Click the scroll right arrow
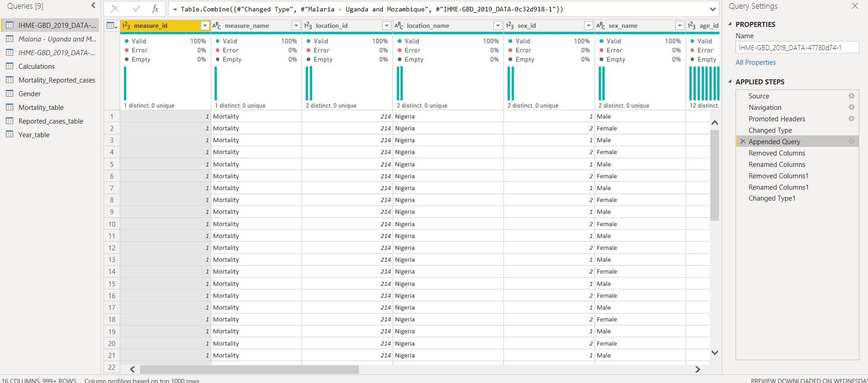868x383 pixels. click(x=698, y=369)
